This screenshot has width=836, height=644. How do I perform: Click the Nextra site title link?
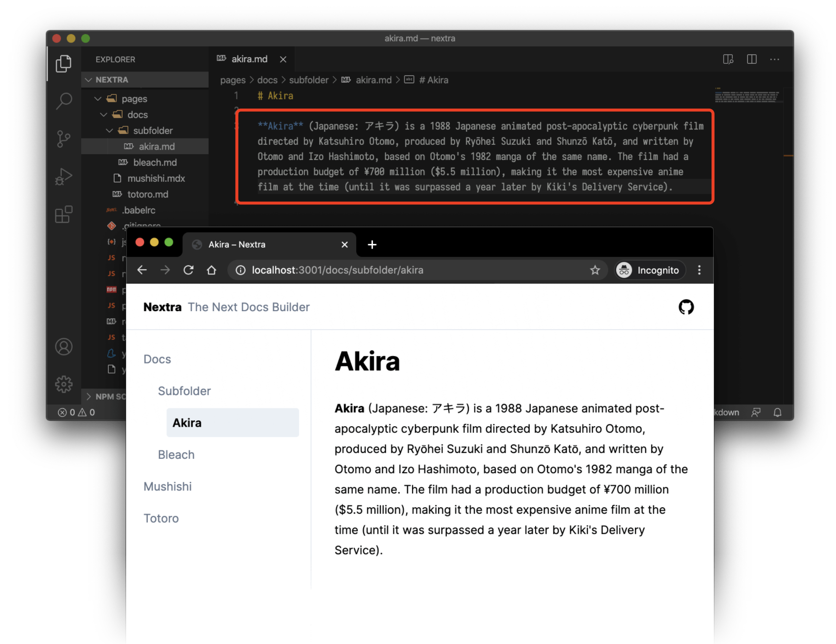click(x=162, y=307)
